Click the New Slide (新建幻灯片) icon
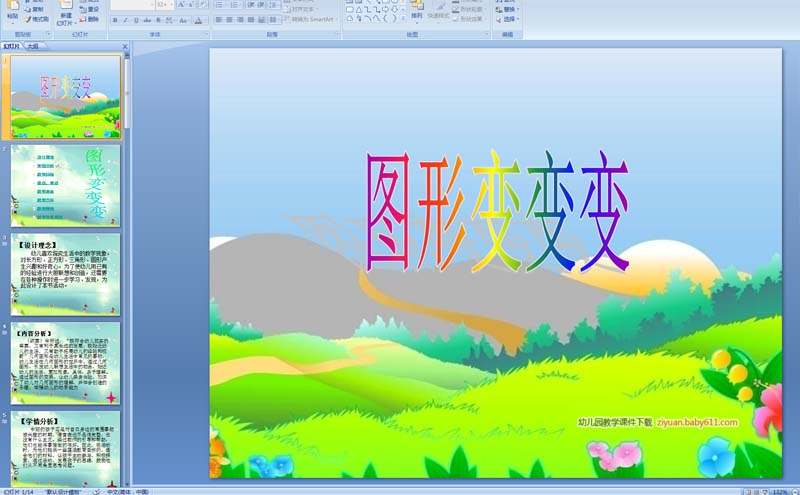Screen dimensions: 800x495 pyautogui.click(x=66, y=5)
